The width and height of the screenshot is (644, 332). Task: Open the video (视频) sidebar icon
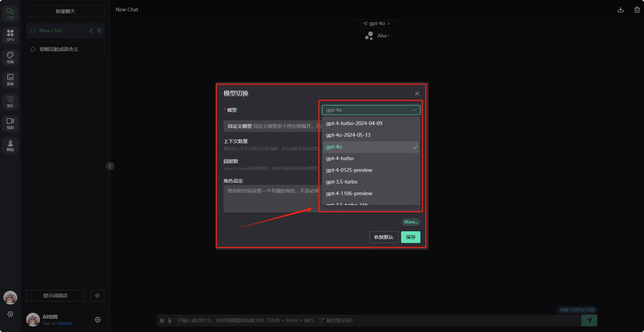10,123
